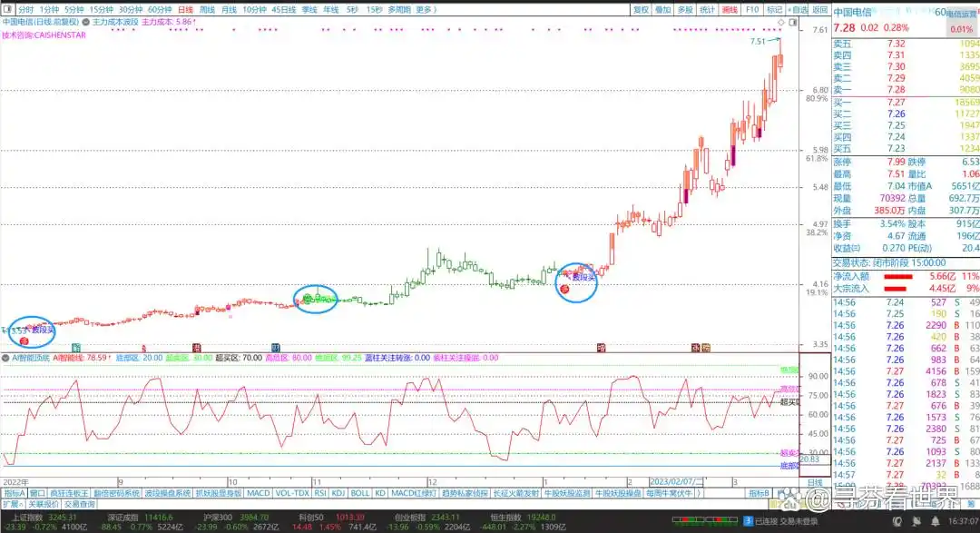Click the 复权 price adjustment icon
This screenshot has height=533, width=980.
coord(639,8)
